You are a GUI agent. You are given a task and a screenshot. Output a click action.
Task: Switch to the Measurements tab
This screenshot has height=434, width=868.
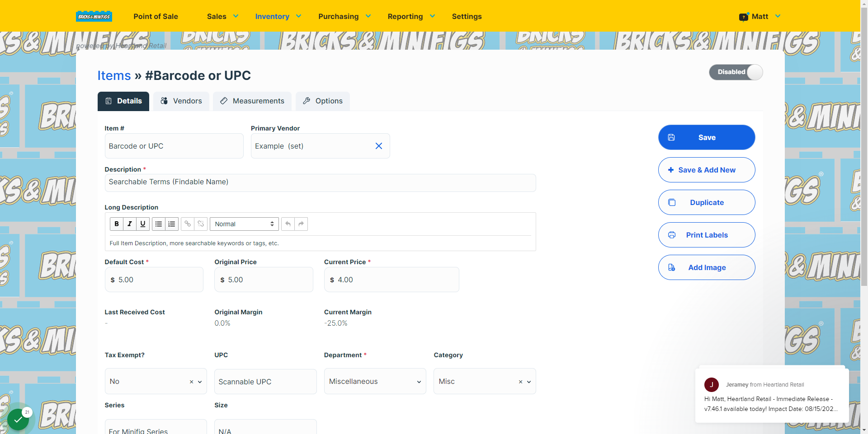point(252,101)
